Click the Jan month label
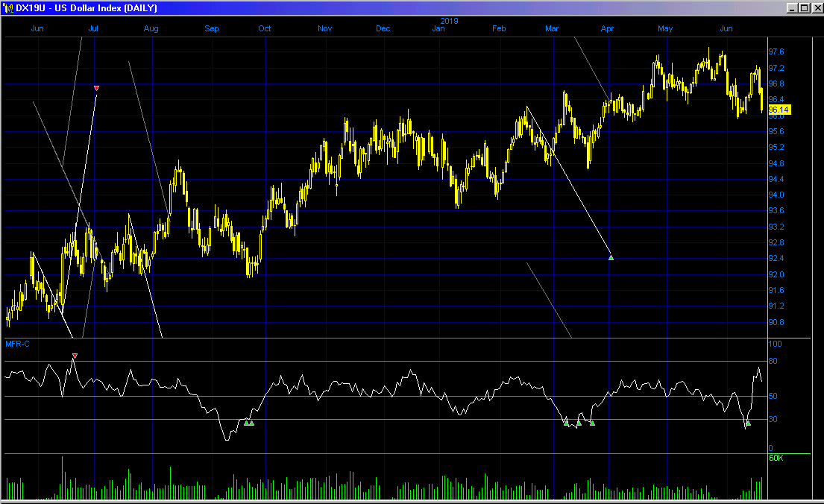This screenshot has width=824, height=504. [x=438, y=28]
